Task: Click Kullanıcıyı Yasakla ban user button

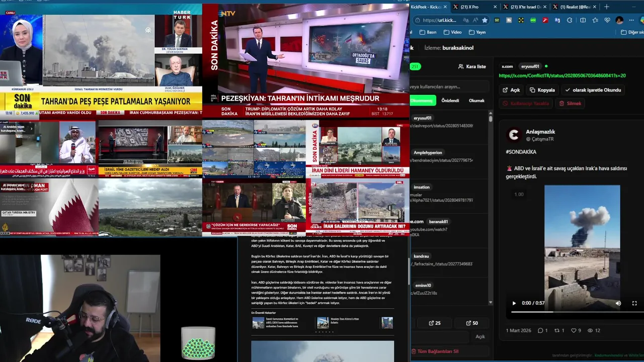Action: pyautogui.click(x=526, y=104)
